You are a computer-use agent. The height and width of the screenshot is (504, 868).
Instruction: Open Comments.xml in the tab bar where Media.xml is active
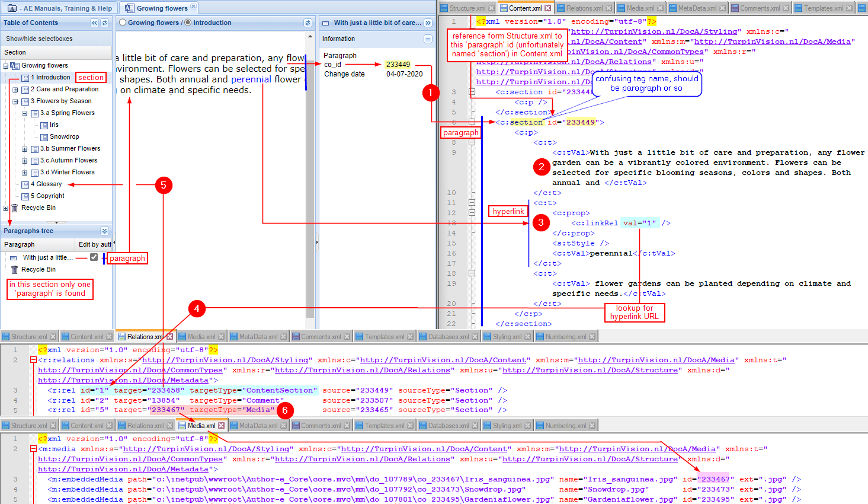click(321, 426)
